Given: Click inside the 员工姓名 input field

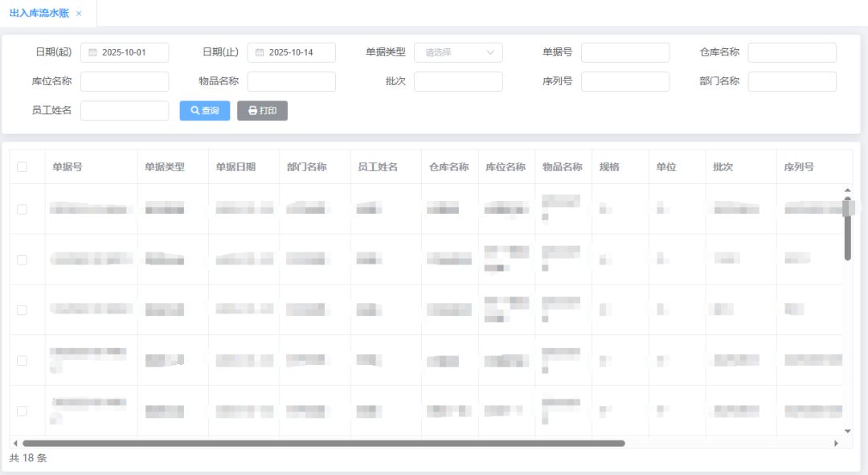Looking at the screenshot, I should 125,110.
